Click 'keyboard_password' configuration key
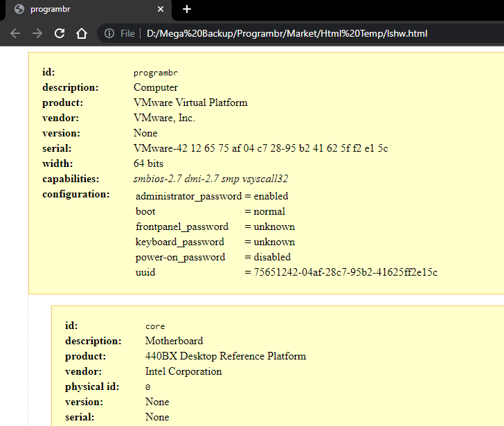 (180, 242)
